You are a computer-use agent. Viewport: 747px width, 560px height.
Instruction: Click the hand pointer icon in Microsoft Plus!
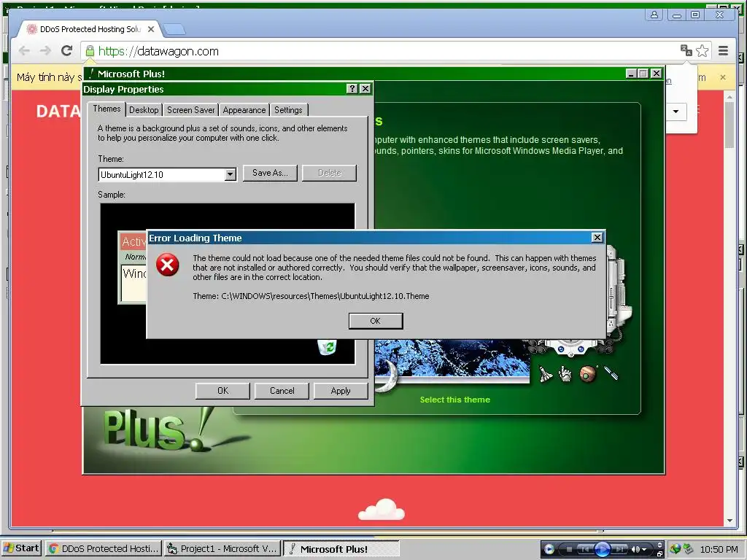click(565, 374)
